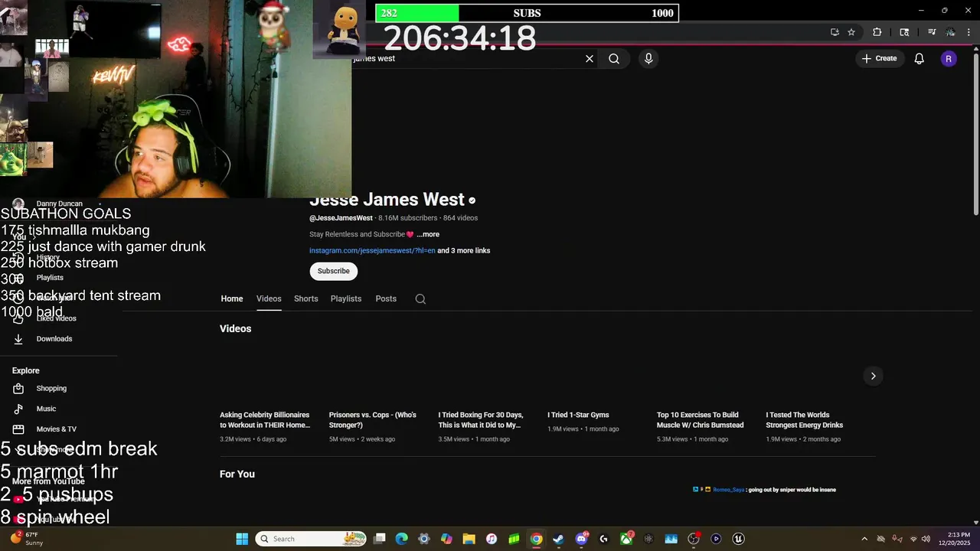Viewport: 980px width, 551px height.
Task: Clear the YouTube search box text
Action: (x=590, y=59)
